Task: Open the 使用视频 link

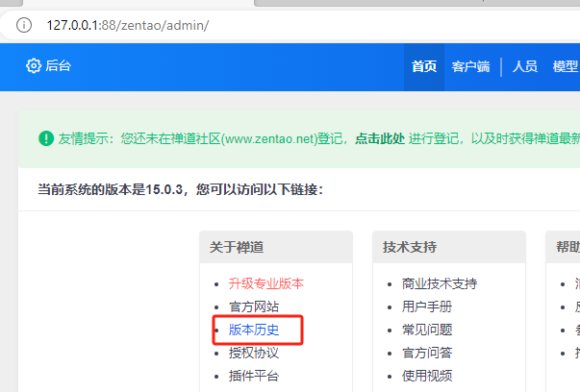Action: [427, 376]
